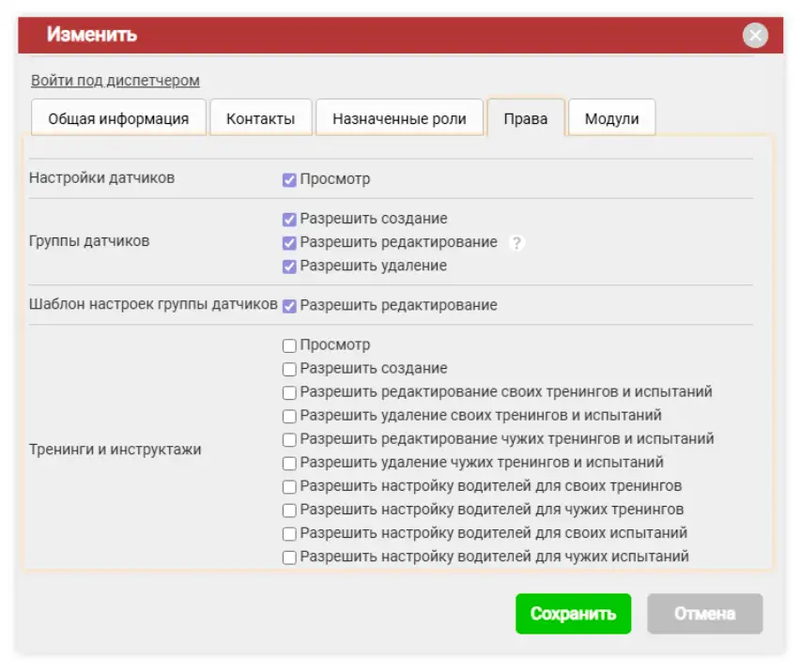Image resolution: width=802 pixels, height=672 pixels.
Task: Select the Права tab
Action: coord(527,117)
